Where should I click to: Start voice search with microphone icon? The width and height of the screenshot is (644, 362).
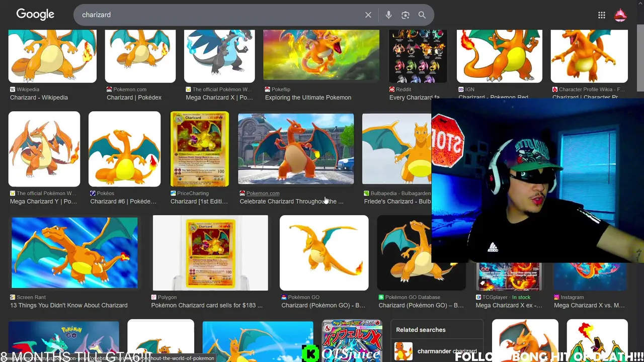tap(388, 15)
